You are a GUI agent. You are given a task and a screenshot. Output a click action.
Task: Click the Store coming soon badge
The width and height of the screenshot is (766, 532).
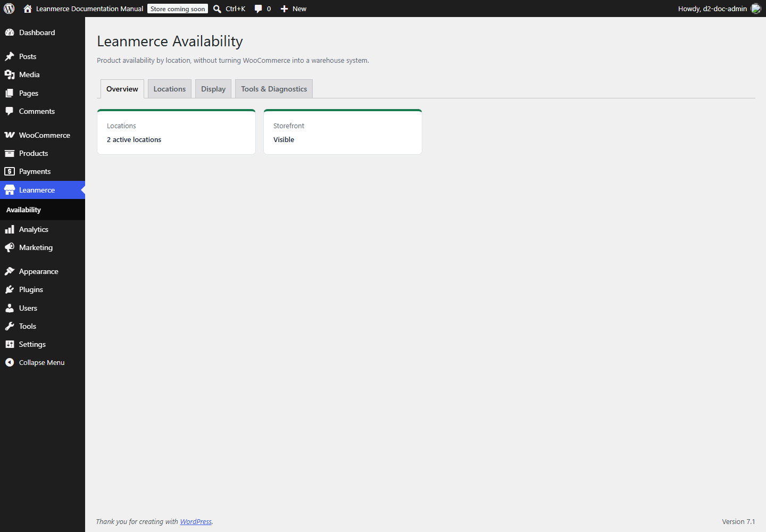click(178, 9)
